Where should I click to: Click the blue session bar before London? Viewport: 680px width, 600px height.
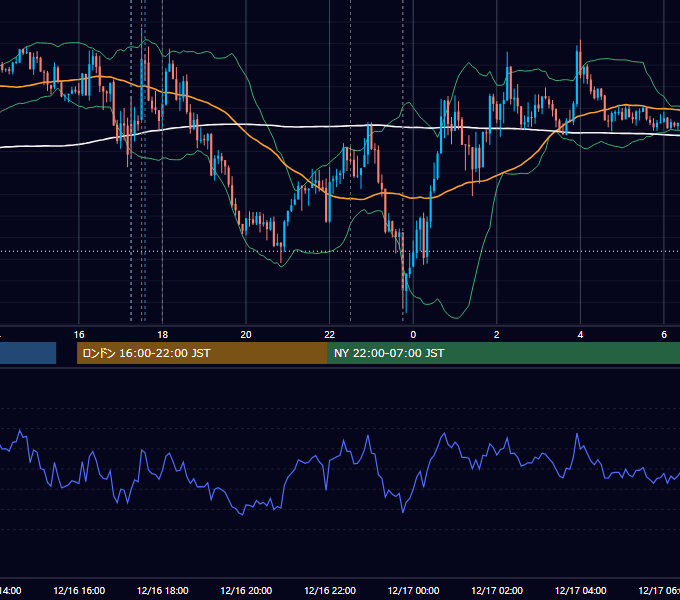pos(28,353)
